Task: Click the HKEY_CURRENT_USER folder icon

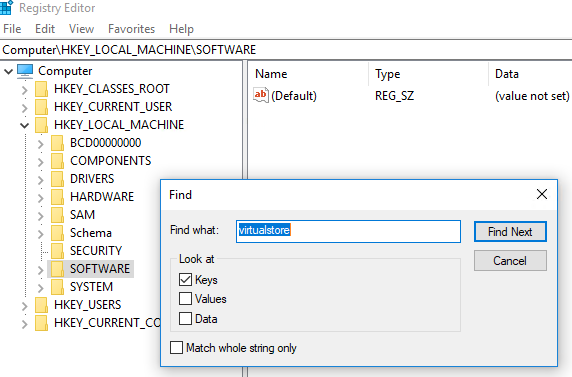Action: click(x=42, y=107)
